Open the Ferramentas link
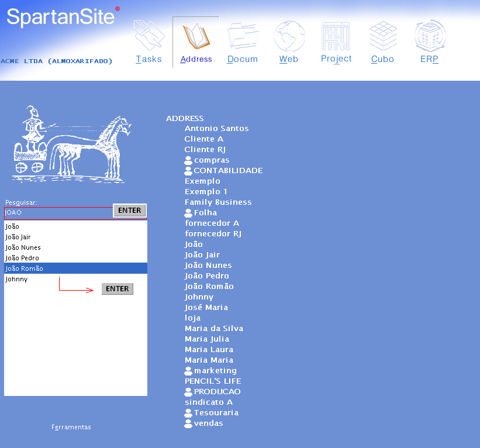 71,427
